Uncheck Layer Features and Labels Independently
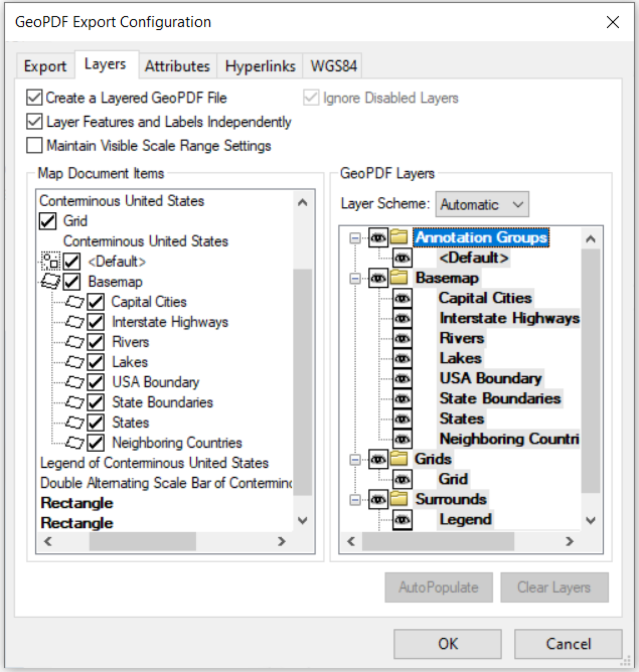The width and height of the screenshot is (639, 672). 34,121
